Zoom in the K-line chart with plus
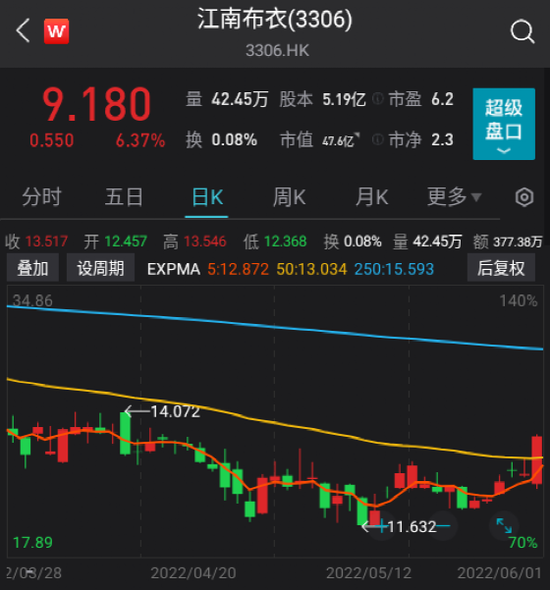Image resolution: width=550 pixels, height=590 pixels. point(382,526)
